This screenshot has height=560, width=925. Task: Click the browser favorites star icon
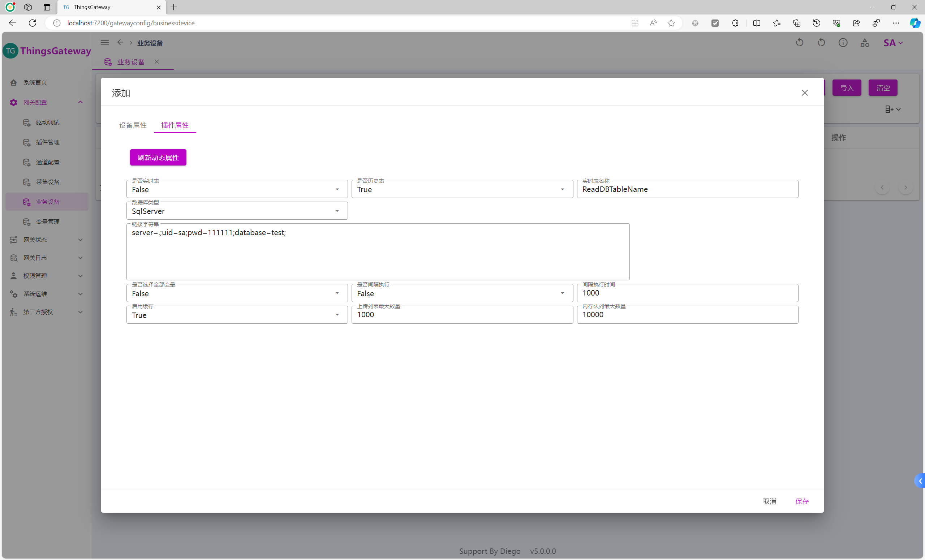[671, 23]
